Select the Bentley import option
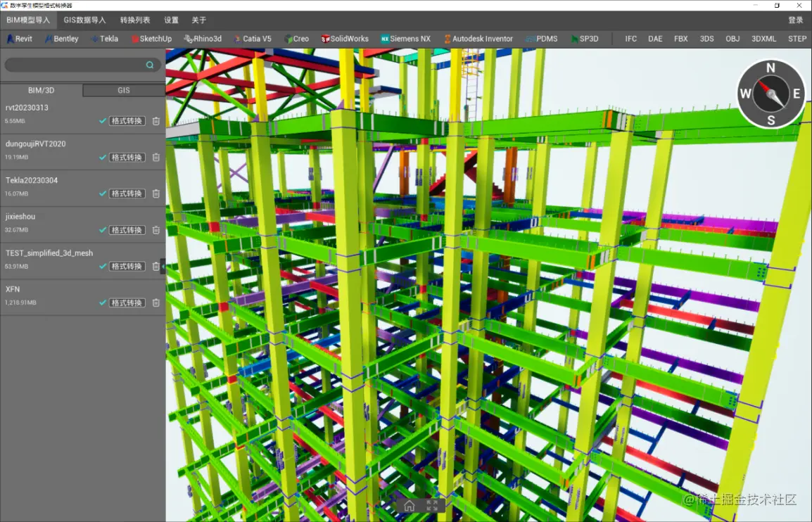Viewport: 812px width, 522px height. pyautogui.click(x=62, y=39)
